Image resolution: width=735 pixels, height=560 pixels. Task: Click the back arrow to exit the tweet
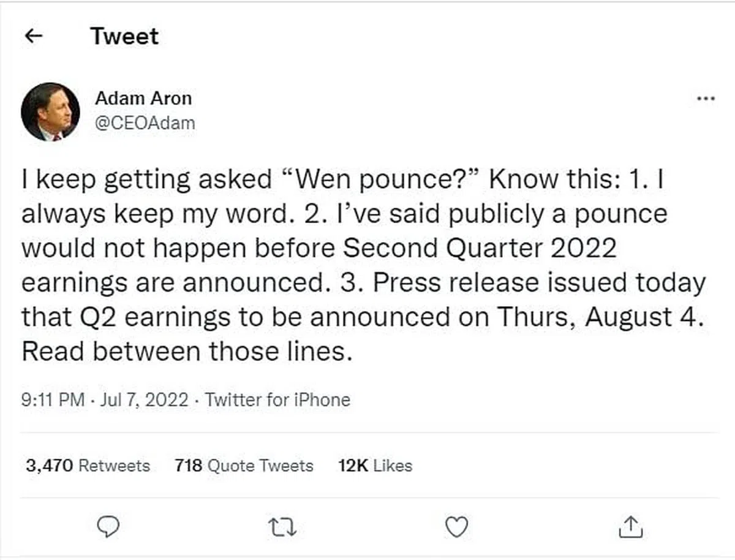pos(35,36)
